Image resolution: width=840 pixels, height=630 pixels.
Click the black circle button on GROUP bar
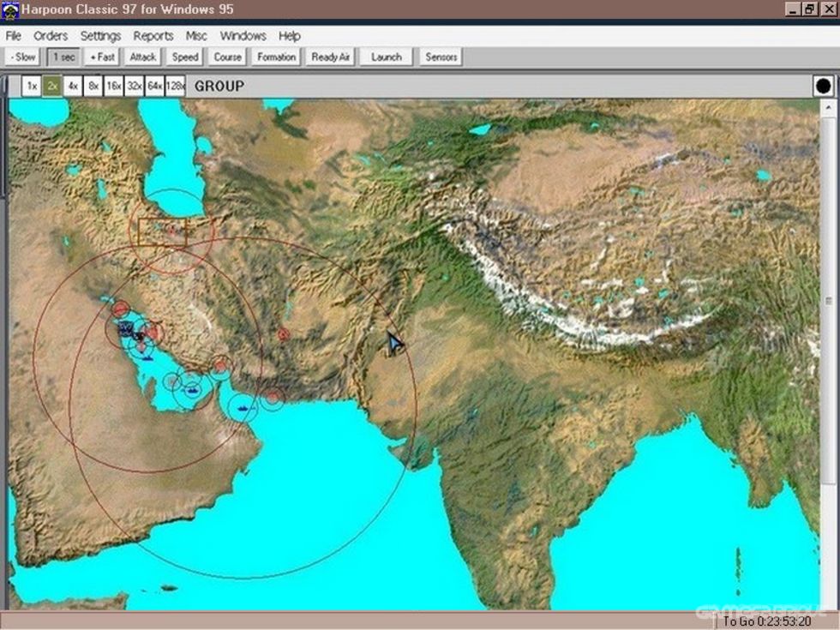824,86
